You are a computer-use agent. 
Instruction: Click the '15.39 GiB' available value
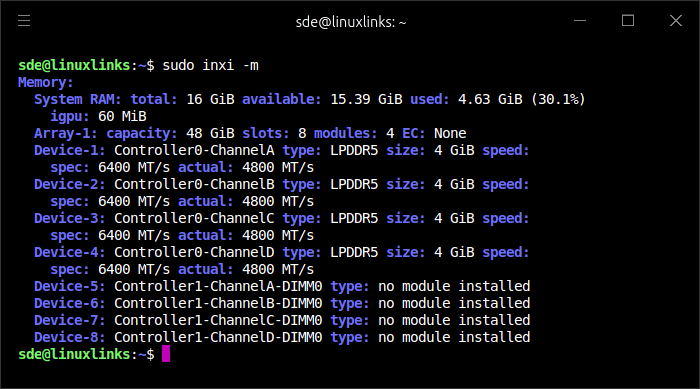tap(367, 99)
